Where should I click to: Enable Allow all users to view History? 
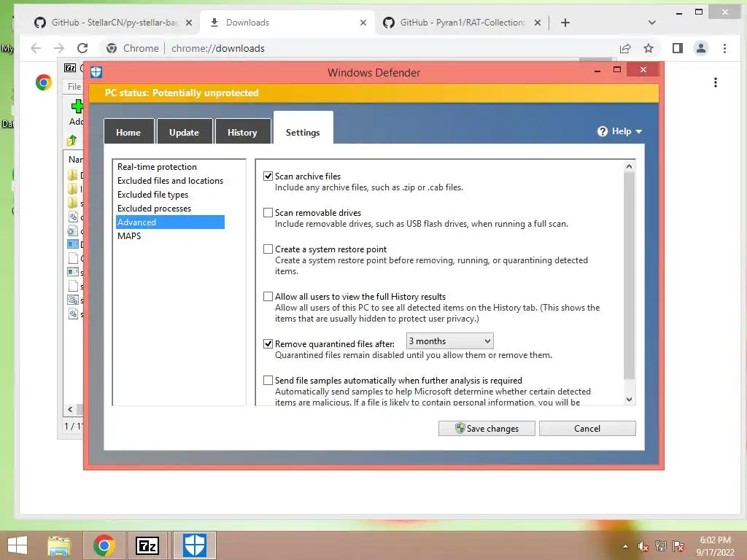click(x=268, y=297)
